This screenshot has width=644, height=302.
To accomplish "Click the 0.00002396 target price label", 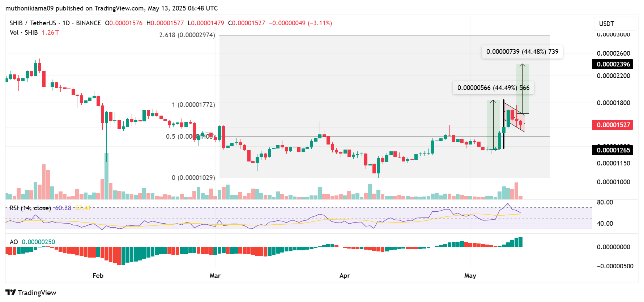I will coord(613,64).
